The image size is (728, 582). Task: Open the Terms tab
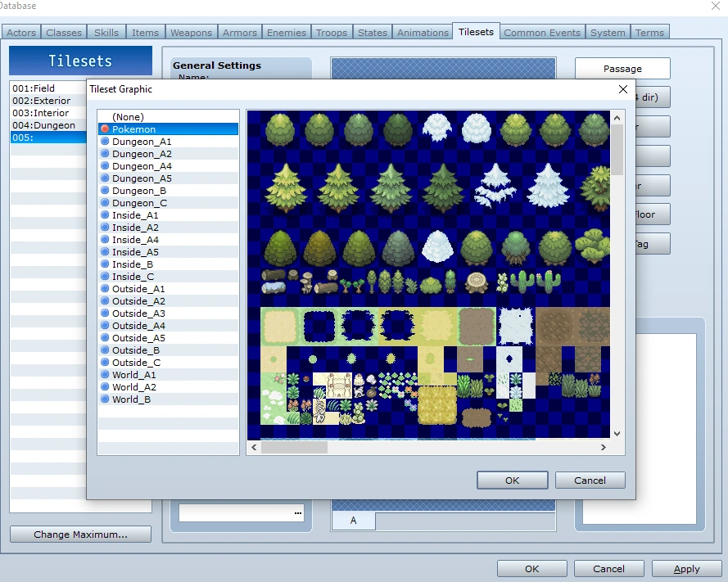[x=649, y=33]
